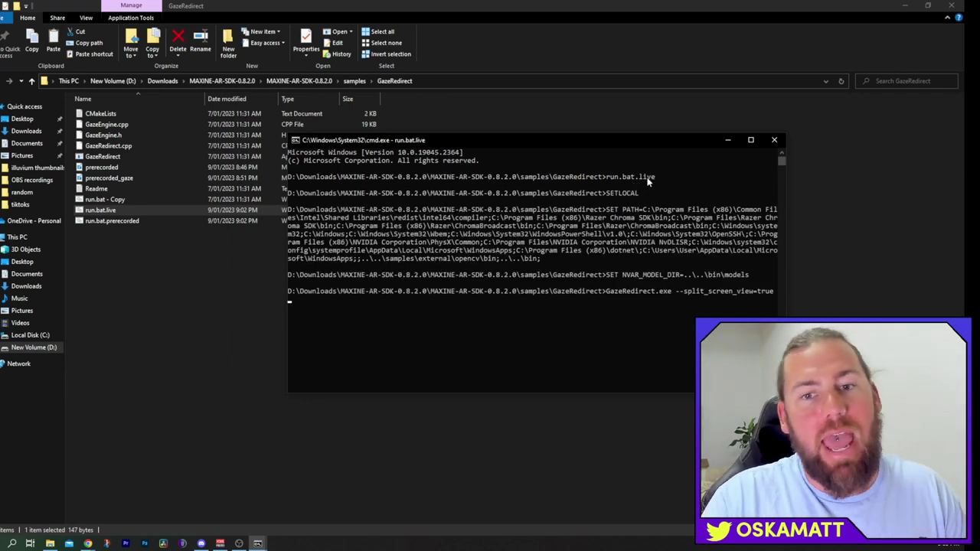Open the Copy to dropdown
The width and height of the screenshot is (980, 551).
[152, 44]
